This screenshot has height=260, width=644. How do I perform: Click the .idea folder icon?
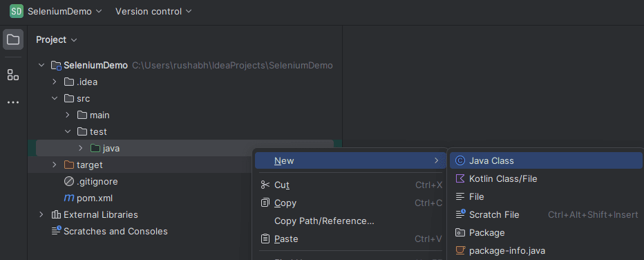[69, 82]
